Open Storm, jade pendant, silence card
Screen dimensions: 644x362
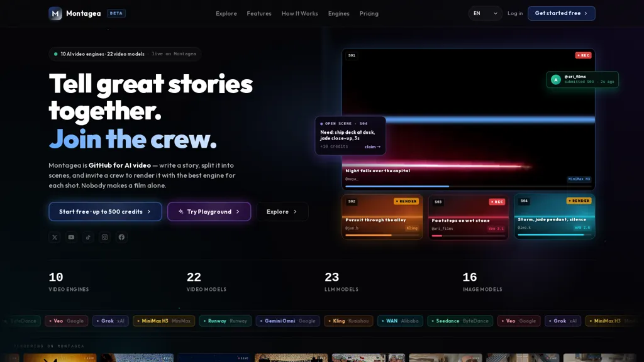tap(555, 217)
